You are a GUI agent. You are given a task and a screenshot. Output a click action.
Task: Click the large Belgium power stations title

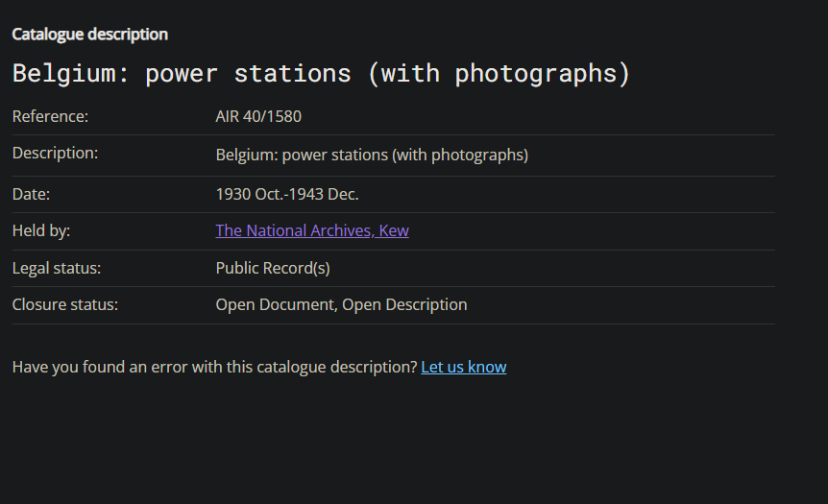coord(321,74)
